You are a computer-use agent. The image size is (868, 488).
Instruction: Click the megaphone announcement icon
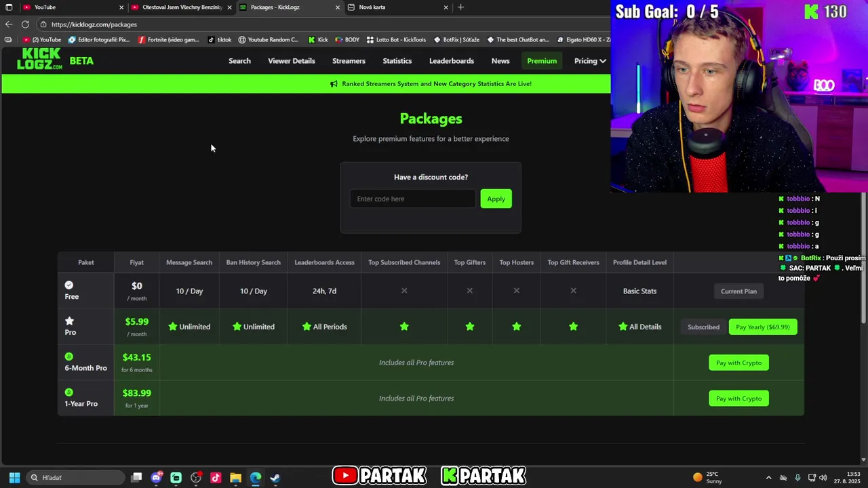tap(334, 84)
